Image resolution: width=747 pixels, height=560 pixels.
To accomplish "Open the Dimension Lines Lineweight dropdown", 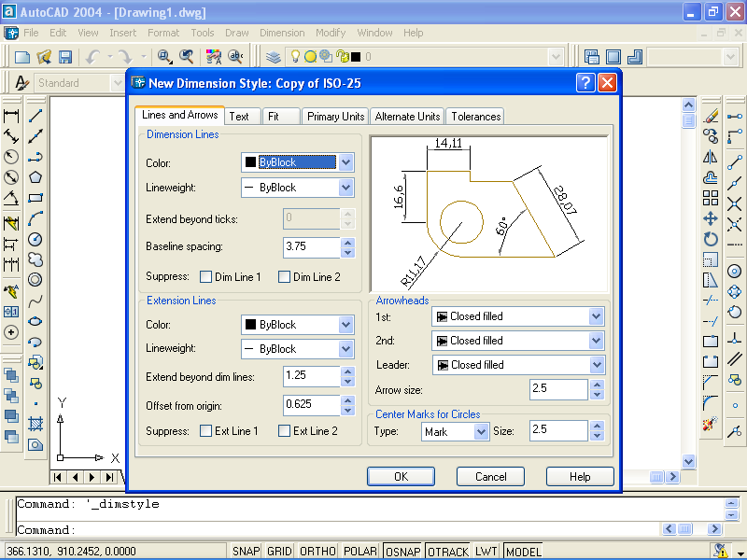I will coord(346,188).
